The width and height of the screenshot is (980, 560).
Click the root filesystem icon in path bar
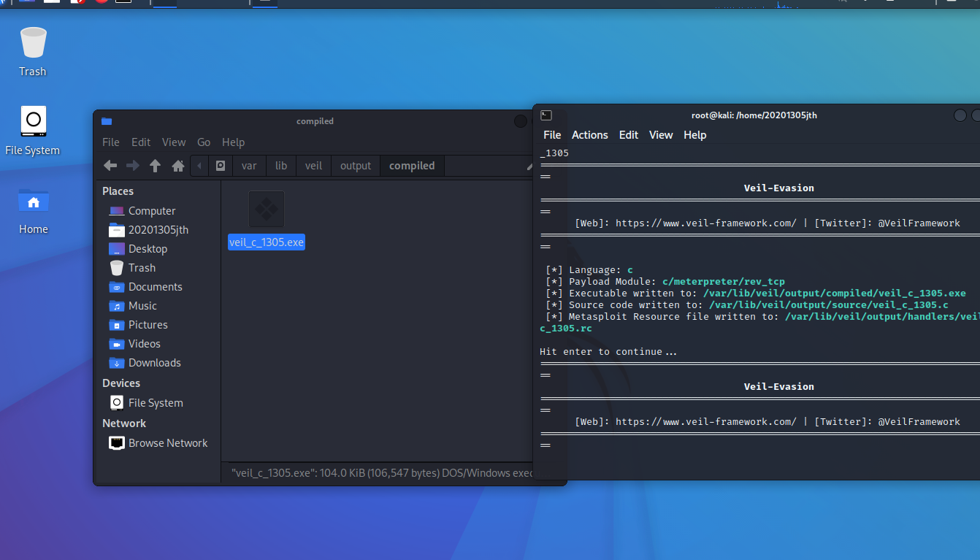tap(221, 166)
